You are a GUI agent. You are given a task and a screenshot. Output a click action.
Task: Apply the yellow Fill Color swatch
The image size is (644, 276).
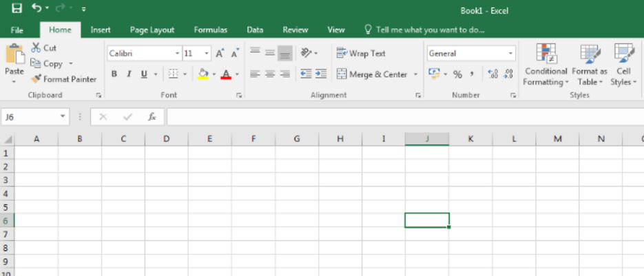(203, 74)
